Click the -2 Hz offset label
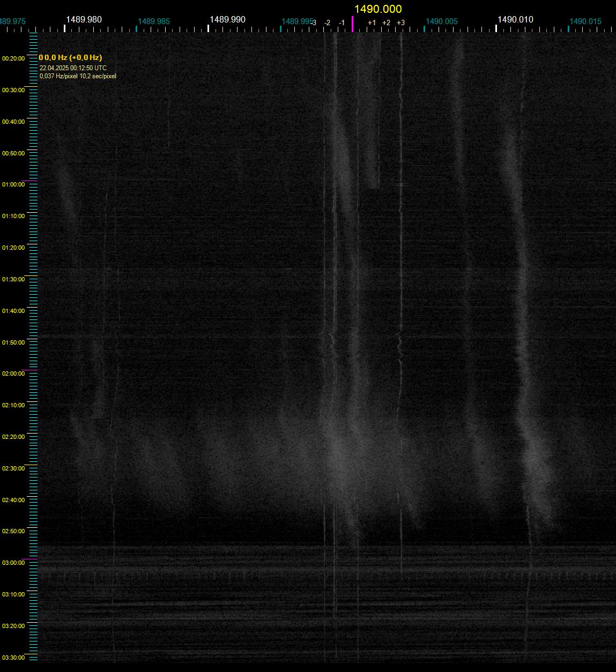 (x=327, y=23)
